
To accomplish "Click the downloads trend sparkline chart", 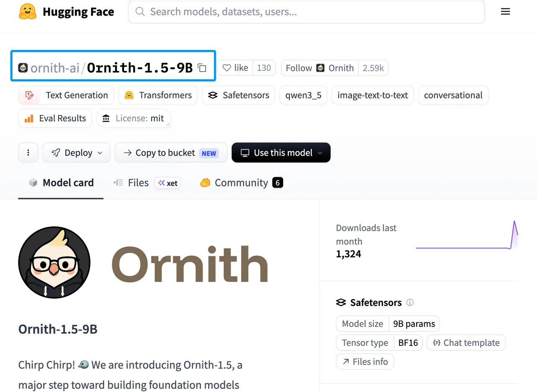I will point(467,235).
